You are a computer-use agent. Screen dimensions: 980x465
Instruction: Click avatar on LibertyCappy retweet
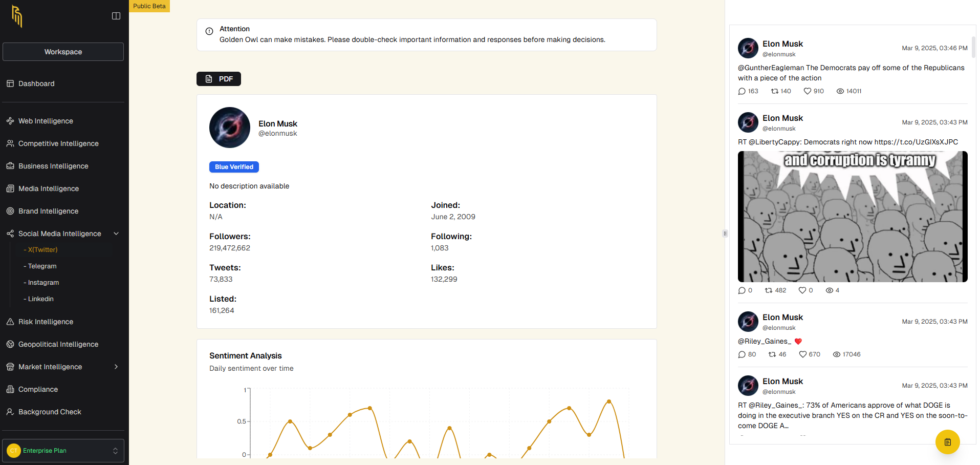tap(748, 122)
